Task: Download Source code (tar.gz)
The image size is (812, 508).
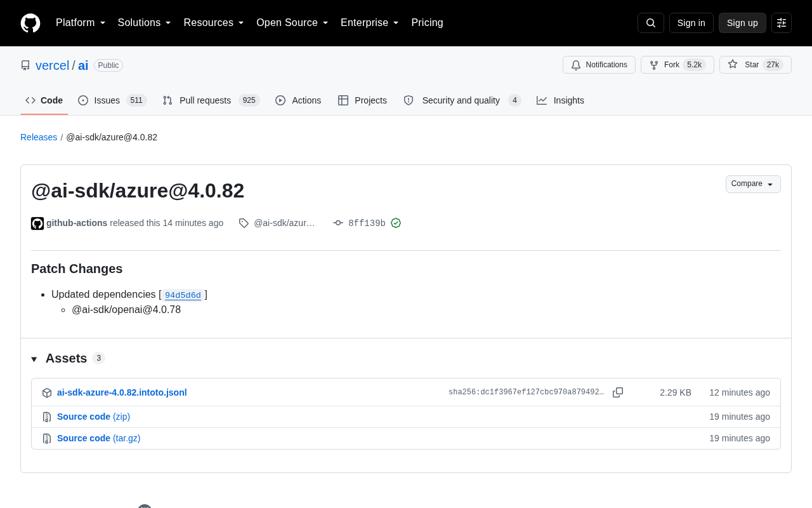Action: (98, 438)
